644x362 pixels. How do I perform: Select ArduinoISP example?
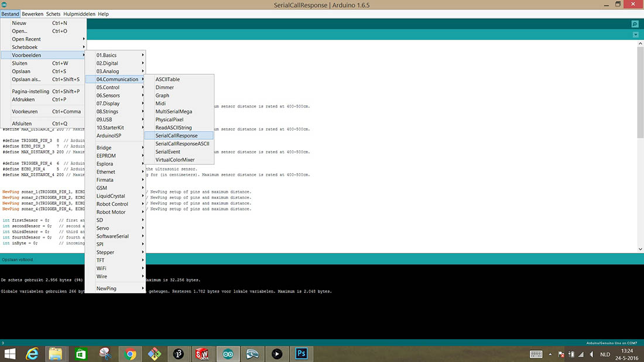(x=115, y=136)
